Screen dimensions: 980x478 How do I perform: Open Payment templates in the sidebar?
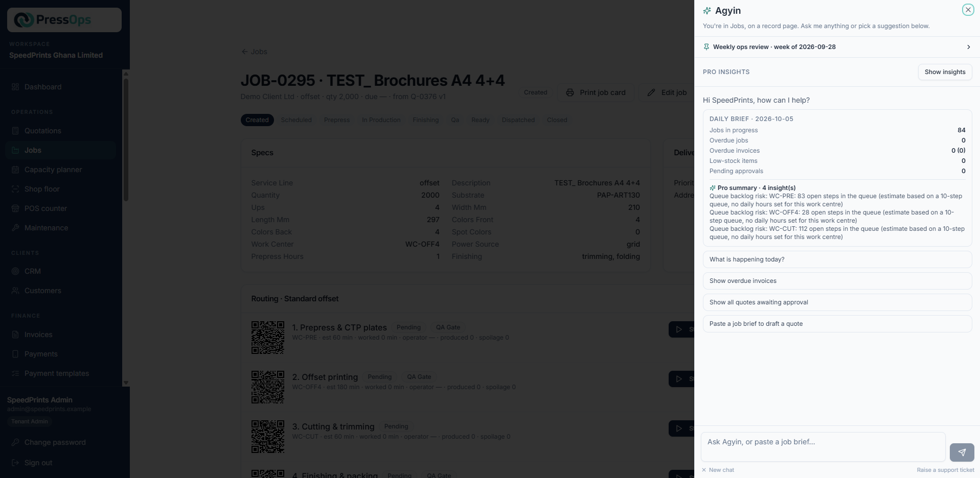click(61, 373)
